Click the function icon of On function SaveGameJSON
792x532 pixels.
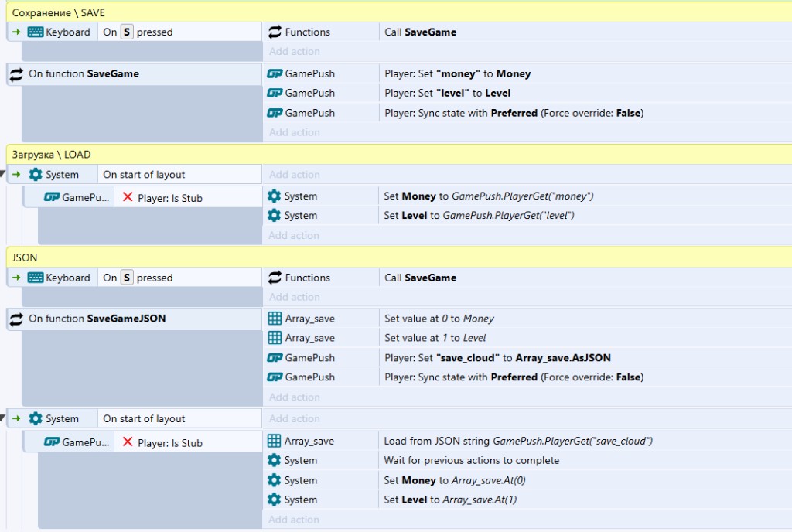(x=16, y=319)
